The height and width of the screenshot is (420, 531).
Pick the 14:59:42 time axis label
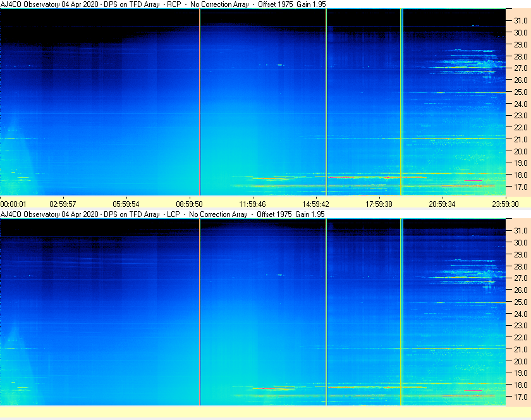[315, 204]
